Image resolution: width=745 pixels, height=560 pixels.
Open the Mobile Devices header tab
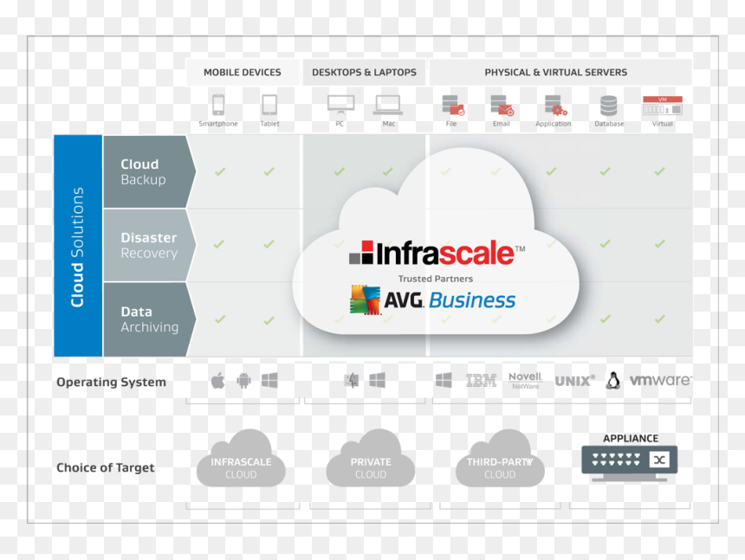(x=243, y=72)
